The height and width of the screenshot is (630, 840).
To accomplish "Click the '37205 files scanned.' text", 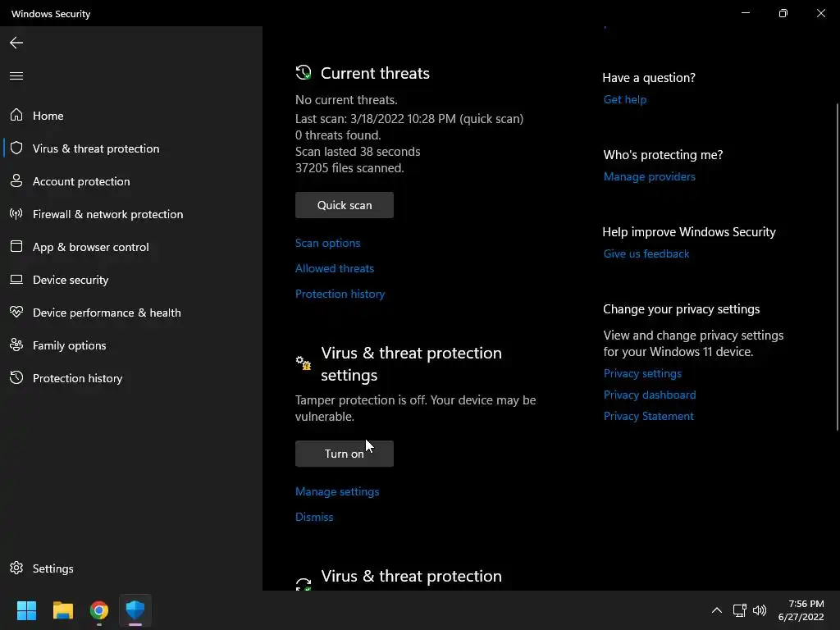I will (349, 167).
